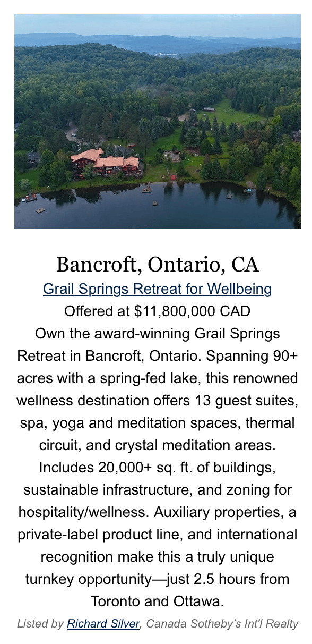
Task: Click the Canada Sotheby's Int'l Realty text
Action: tap(222, 623)
